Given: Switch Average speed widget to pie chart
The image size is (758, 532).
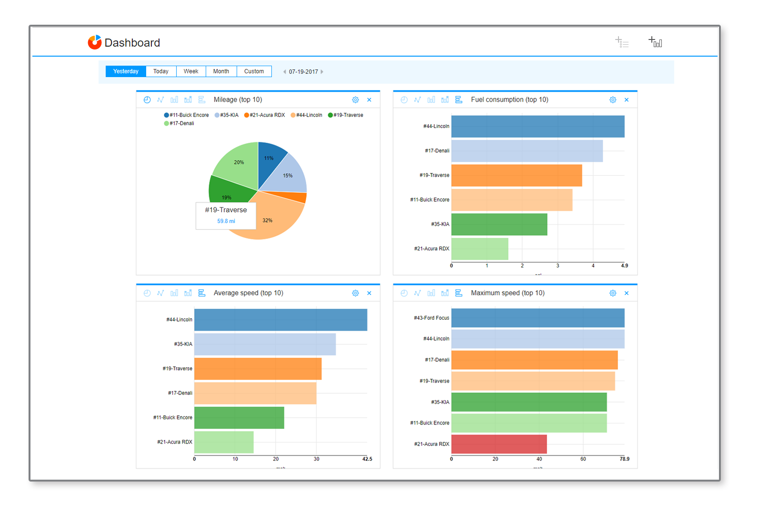Looking at the screenshot, I should coord(147,293).
